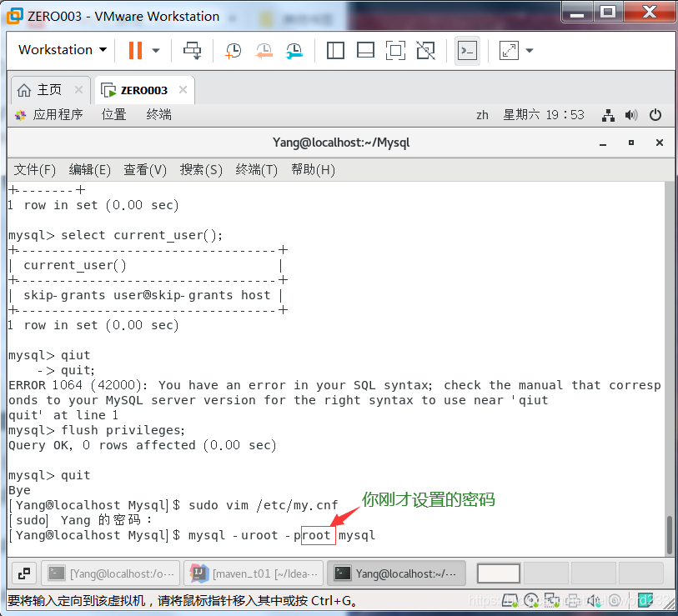The width and height of the screenshot is (678, 616).
Task: Select Yang@localhost:~/… active taskbar window
Action: click(396, 573)
